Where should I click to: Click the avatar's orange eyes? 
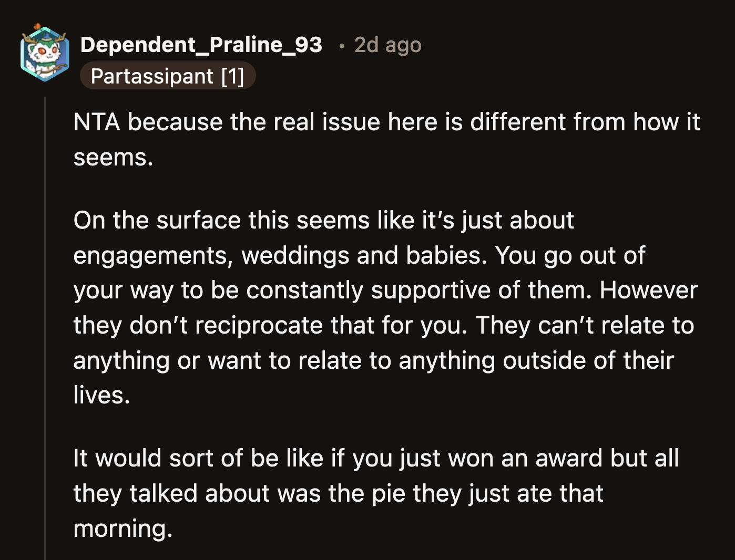[47, 50]
